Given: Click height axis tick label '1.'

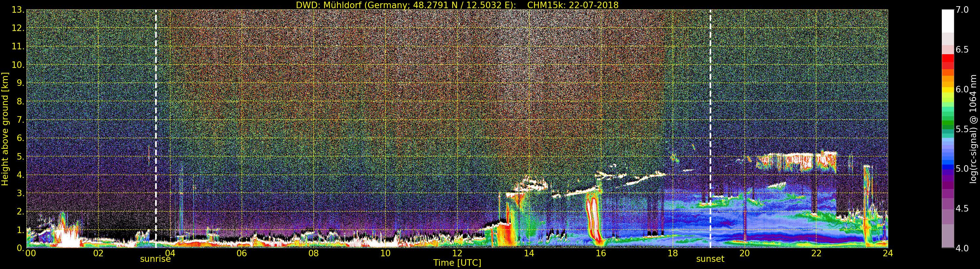Looking at the screenshot, I should 20,229.
